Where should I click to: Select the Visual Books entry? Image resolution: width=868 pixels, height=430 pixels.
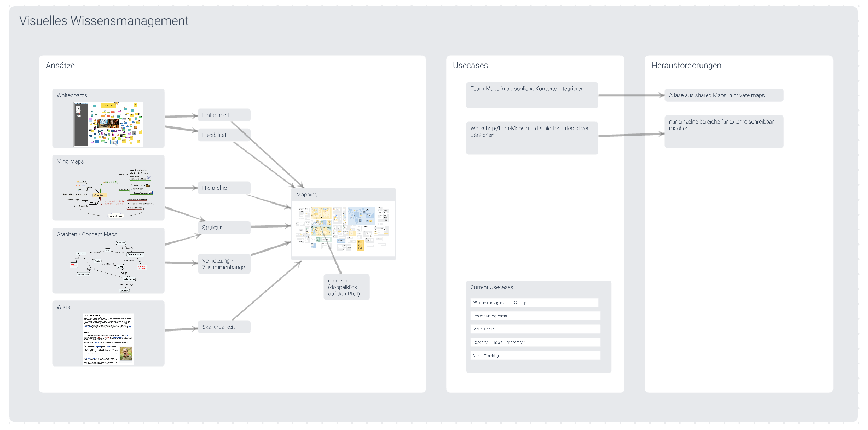click(x=535, y=329)
